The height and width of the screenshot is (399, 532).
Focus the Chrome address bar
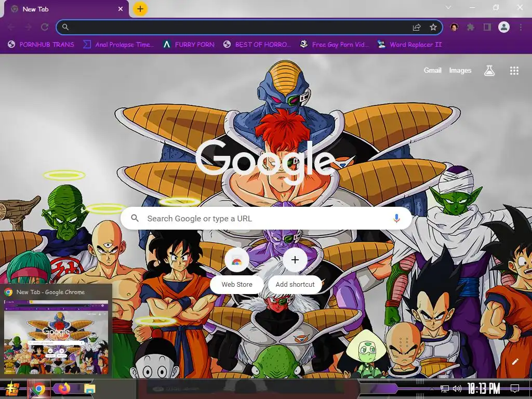[249, 27]
